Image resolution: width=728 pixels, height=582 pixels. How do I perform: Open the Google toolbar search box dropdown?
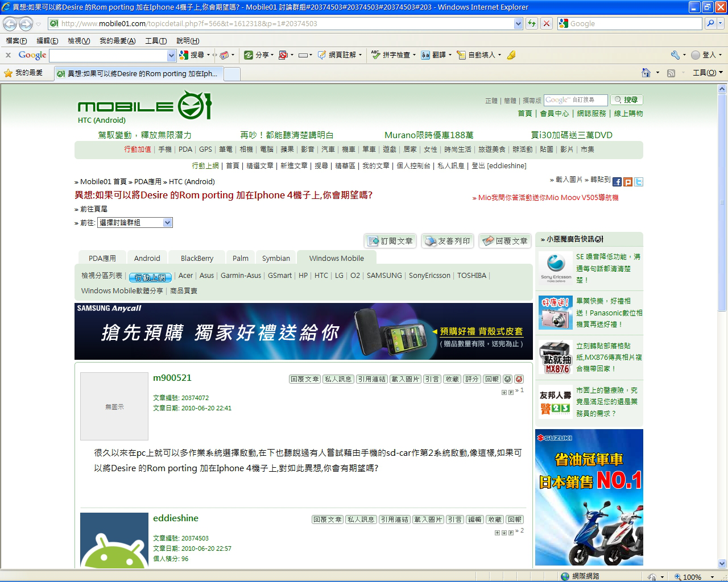click(x=171, y=55)
